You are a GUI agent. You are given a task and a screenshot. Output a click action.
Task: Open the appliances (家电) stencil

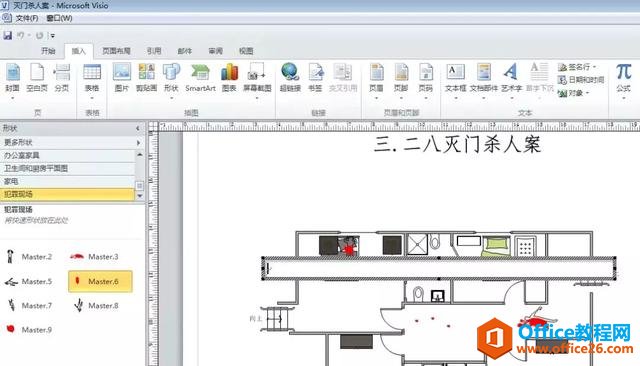tap(67, 182)
